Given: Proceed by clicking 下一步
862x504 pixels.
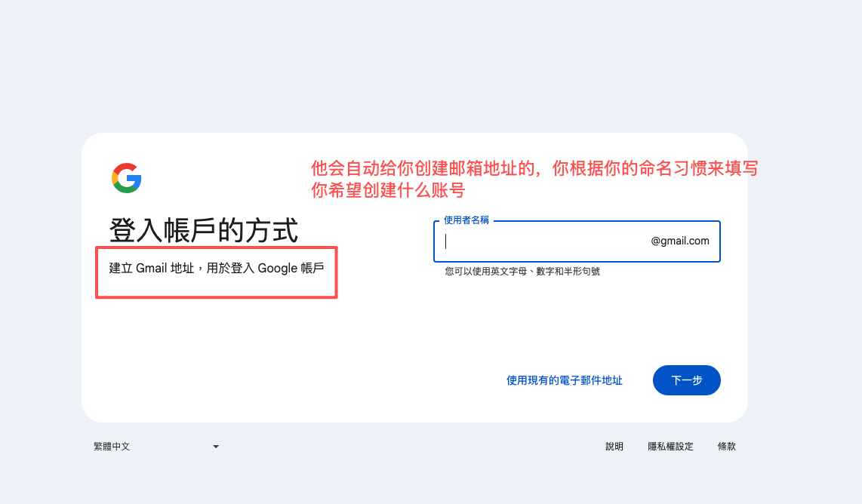Looking at the screenshot, I should (686, 380).
